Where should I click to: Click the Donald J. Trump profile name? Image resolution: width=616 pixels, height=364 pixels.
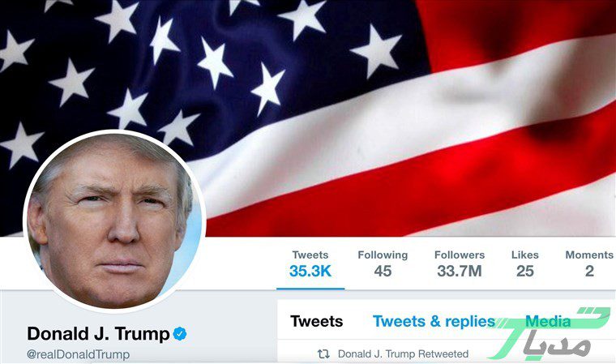coord(98,334)
